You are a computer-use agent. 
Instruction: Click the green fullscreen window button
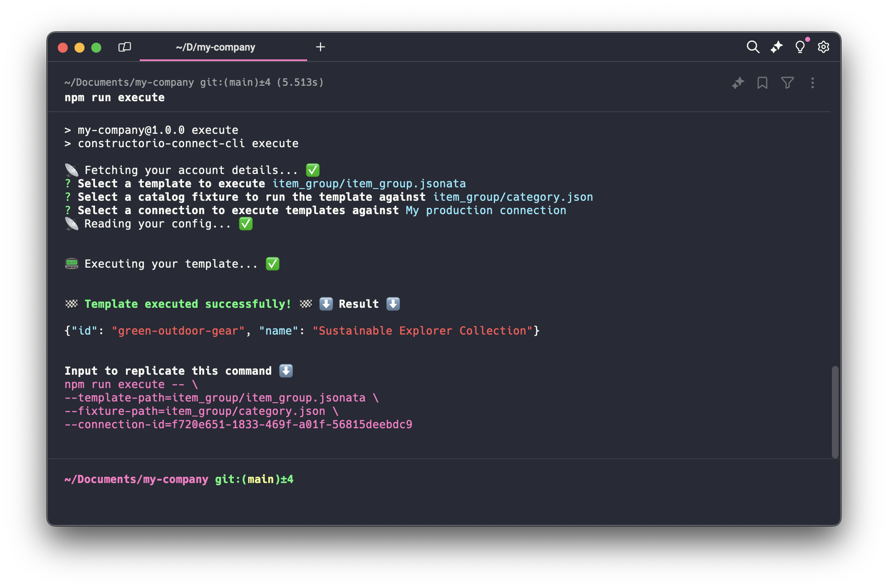pyautogui.click(x=96, y=47)
